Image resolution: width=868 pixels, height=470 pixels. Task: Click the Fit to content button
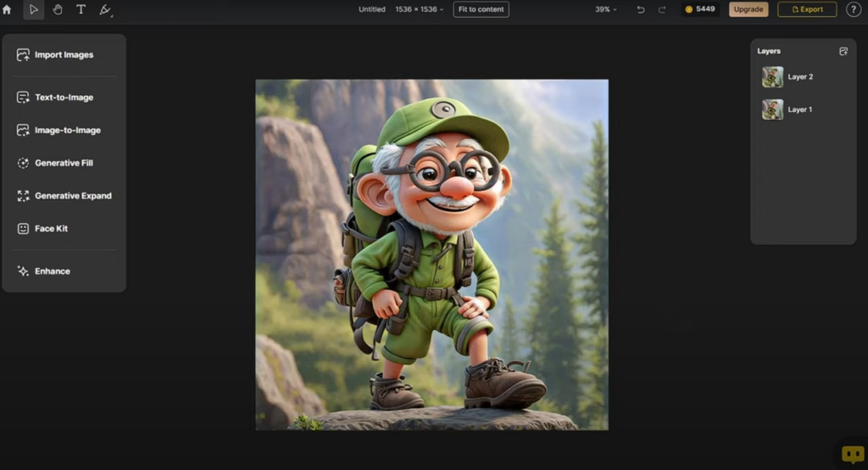[x=481, y=9]
